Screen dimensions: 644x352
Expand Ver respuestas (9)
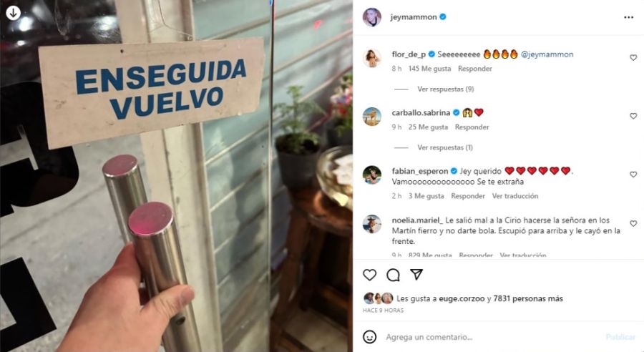[446, 89]
